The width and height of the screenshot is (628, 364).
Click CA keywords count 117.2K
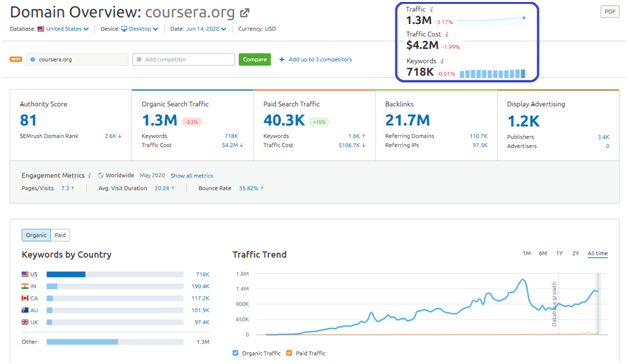click(x=200, y=298)
